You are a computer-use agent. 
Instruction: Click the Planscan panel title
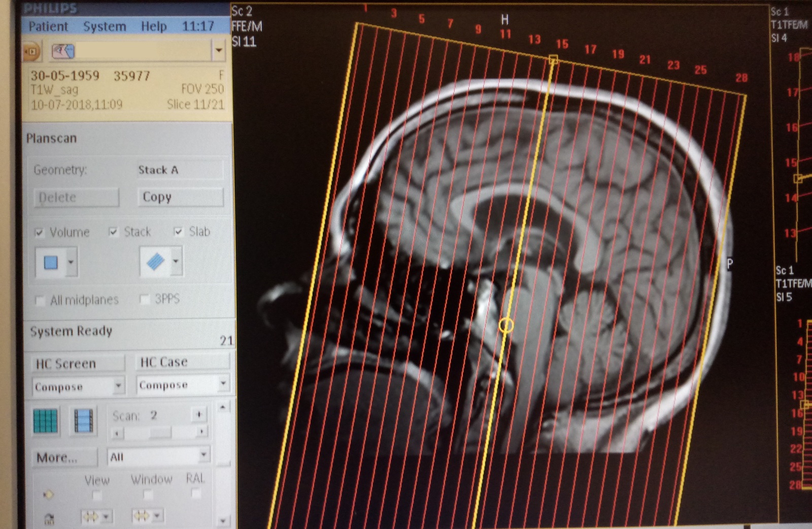51,138
